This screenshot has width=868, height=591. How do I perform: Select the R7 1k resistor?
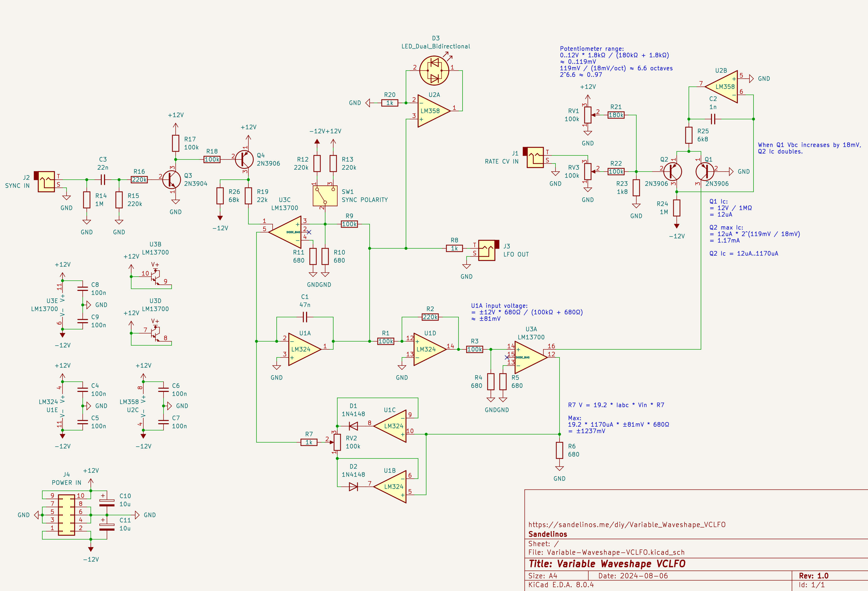[x=309, y=442]
